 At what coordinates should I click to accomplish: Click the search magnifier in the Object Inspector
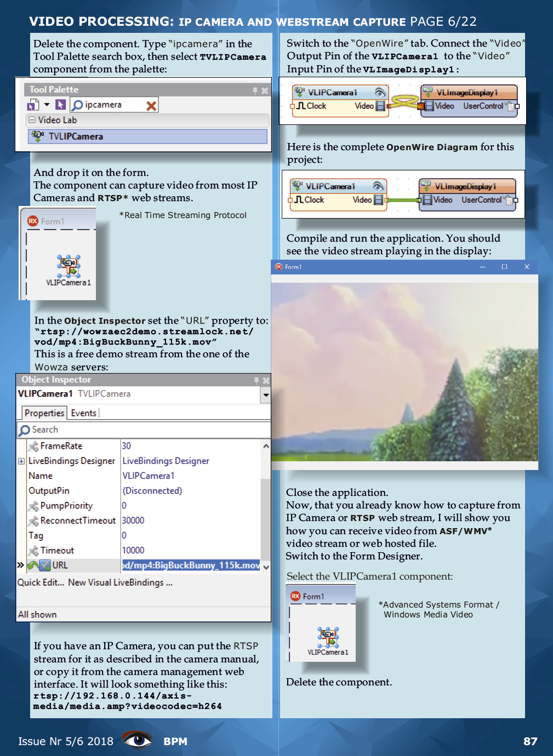point(24,429)
